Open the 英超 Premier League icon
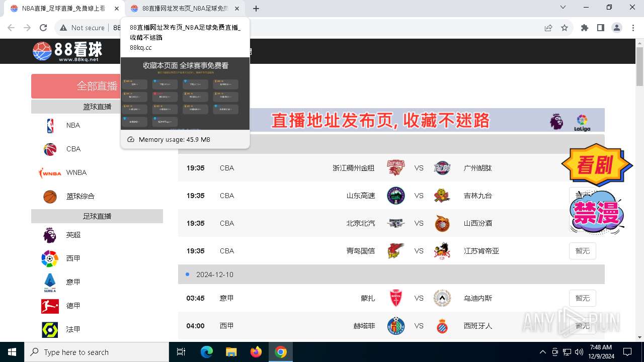This screenshot has width=644, height=362. tap(50, 235)
